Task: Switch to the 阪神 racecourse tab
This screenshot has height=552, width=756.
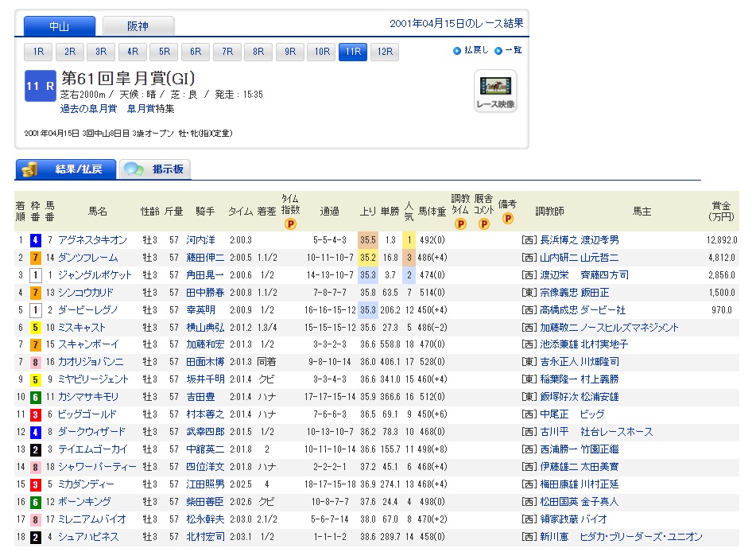Action: [138, 26]
